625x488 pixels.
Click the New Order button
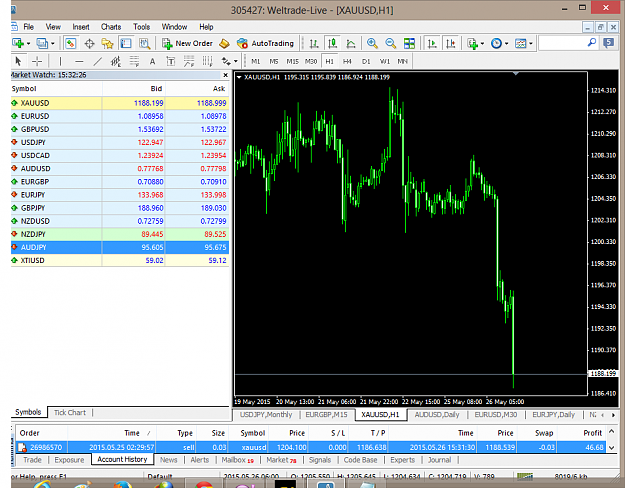point(187,43)
